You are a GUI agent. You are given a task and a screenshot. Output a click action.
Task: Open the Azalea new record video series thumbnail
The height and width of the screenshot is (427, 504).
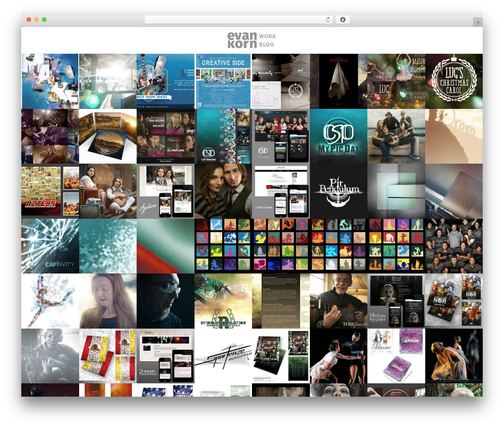165,136
